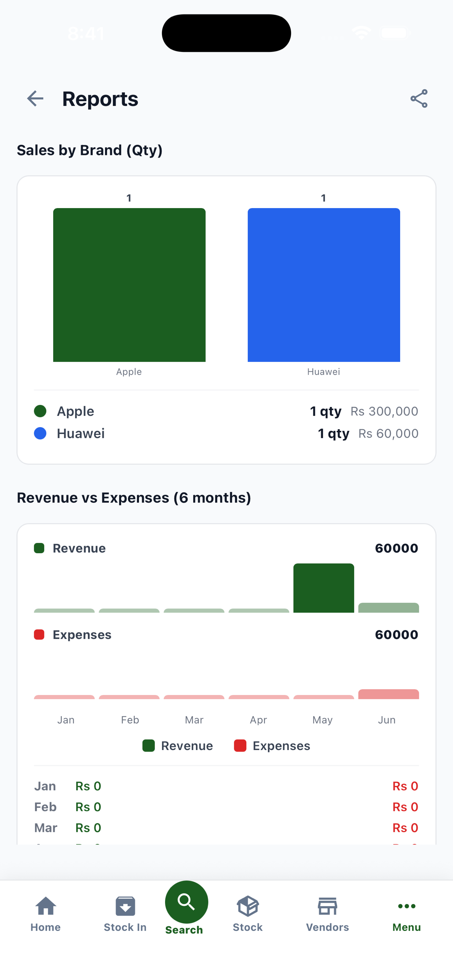Tap the Rs 60,000 Huawei amount
The height and width of the screenshot is (980, 453).
tap(388, 433)
